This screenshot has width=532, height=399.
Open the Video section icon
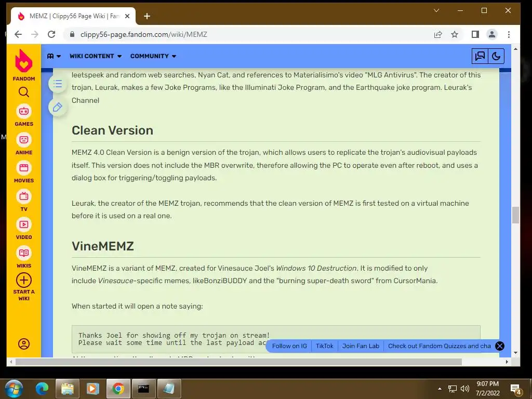click(24, 224)
